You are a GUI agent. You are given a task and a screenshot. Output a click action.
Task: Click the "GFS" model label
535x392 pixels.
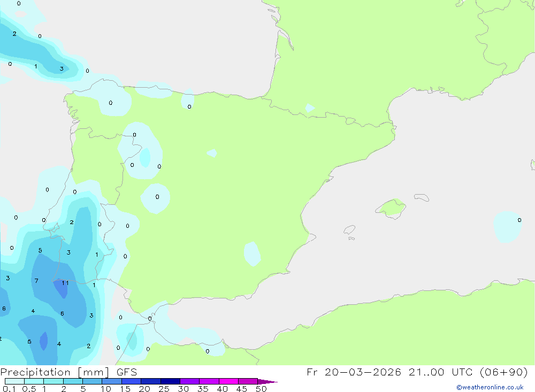pyautogui.click(x=127, y=372)
